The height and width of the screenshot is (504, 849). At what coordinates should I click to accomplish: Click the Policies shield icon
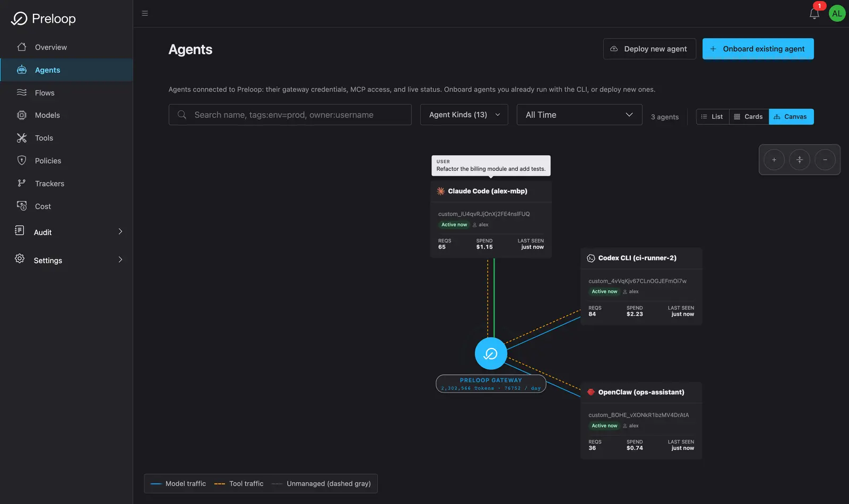click(x=22, y=160)
